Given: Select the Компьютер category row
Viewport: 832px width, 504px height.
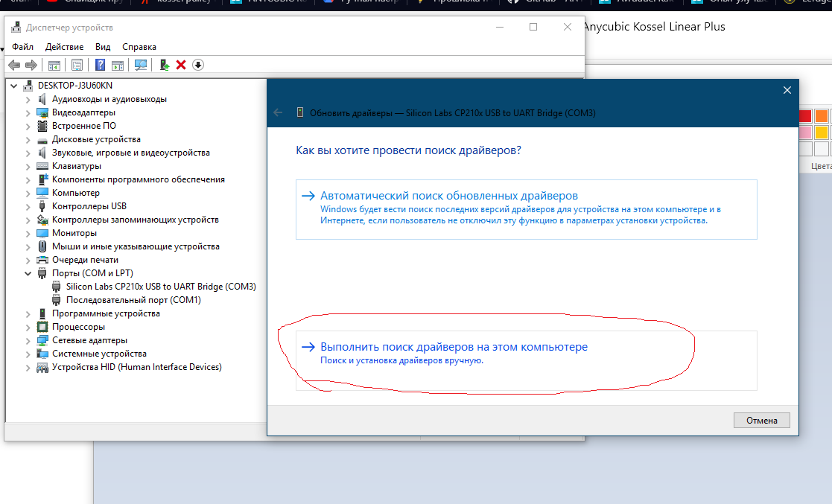Looking at the screenshot, I should tap(75, 193).
